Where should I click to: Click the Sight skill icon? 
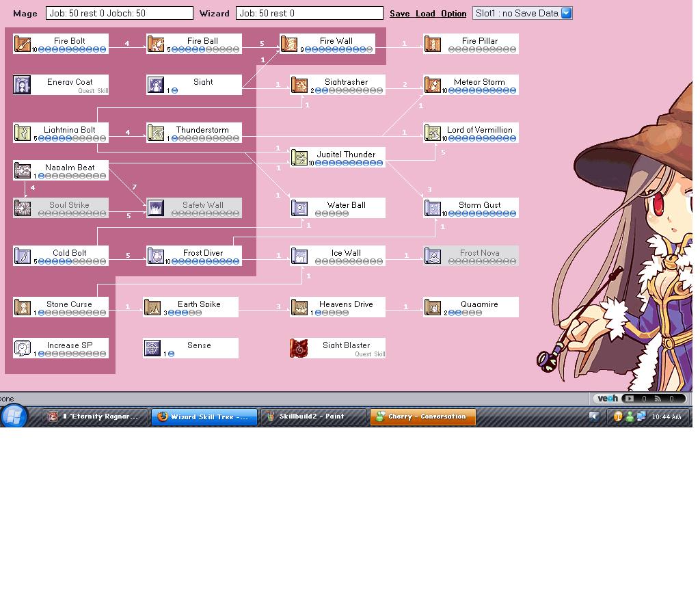click(x=156, y=85)
